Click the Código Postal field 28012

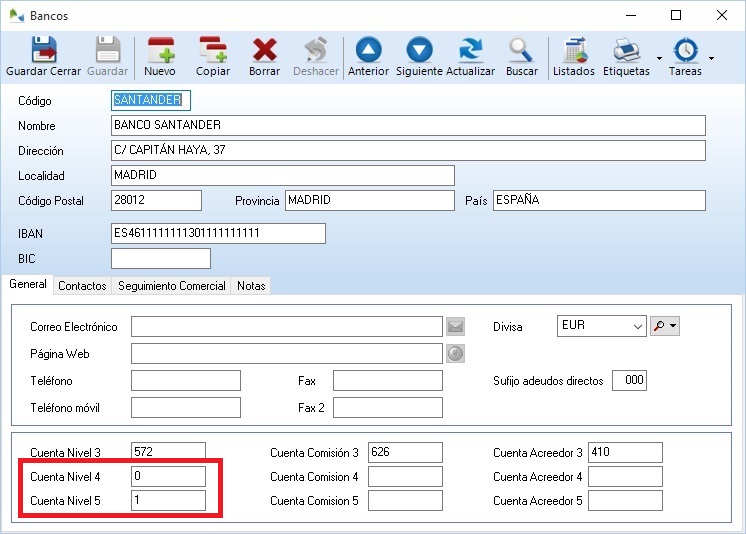pos(156,200)
